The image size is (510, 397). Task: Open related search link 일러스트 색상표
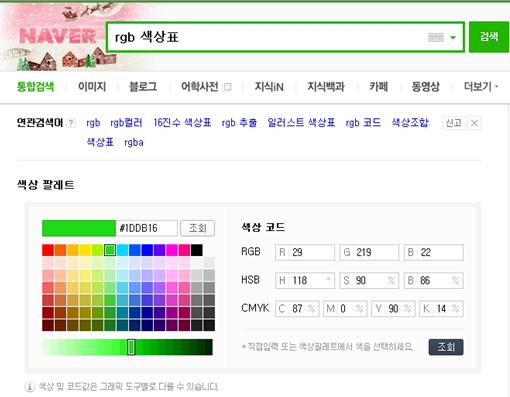(301, 123)
